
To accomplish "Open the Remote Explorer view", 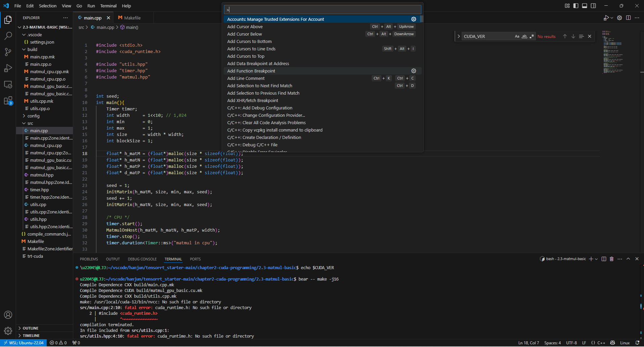I will (8, 84).
